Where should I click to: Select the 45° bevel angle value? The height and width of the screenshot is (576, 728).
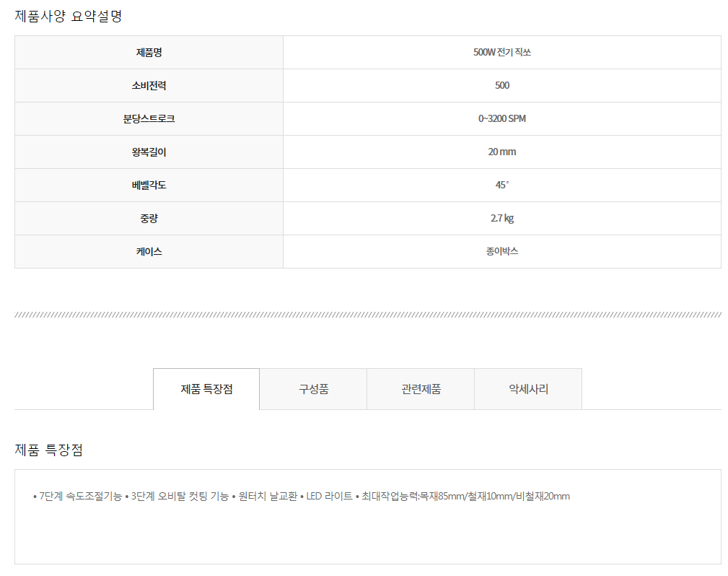(501, 186)
